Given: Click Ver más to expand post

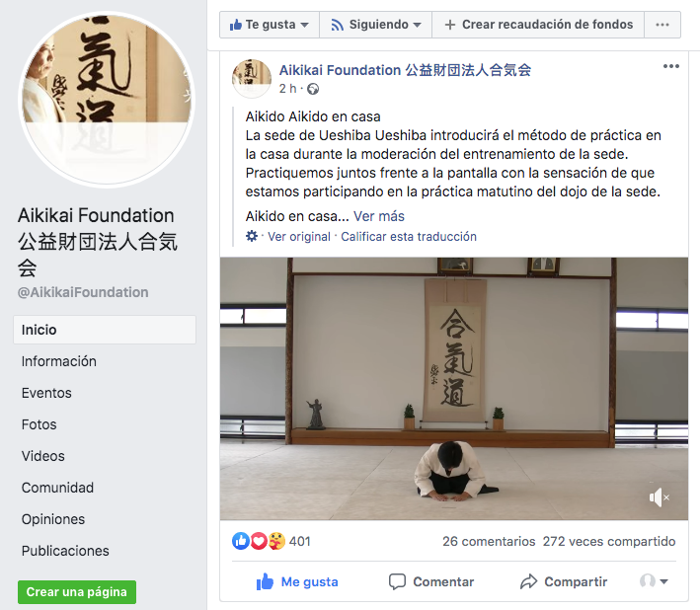Looking at the screenshot, I should coord(379,216).
